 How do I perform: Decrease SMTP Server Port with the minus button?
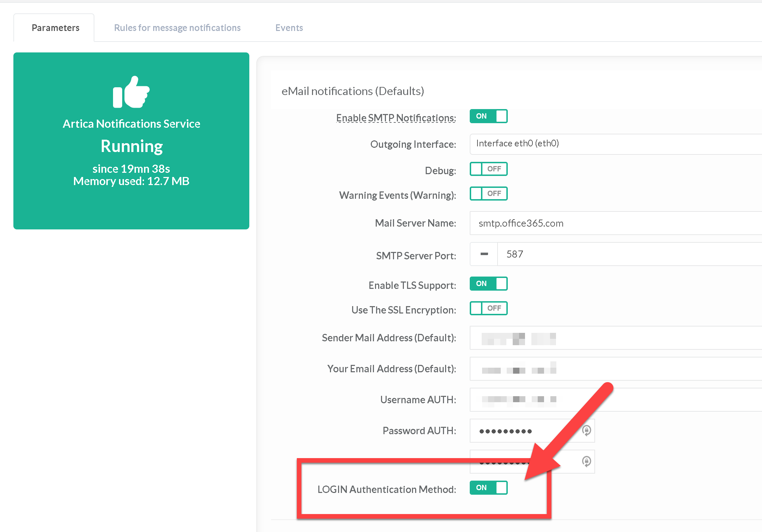point(484,254)
